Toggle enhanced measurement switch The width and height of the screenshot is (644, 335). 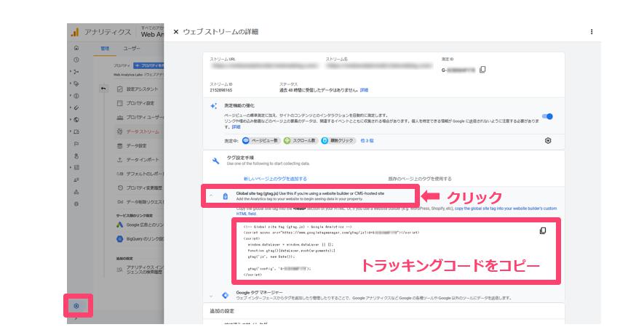[x=547, y=116]
